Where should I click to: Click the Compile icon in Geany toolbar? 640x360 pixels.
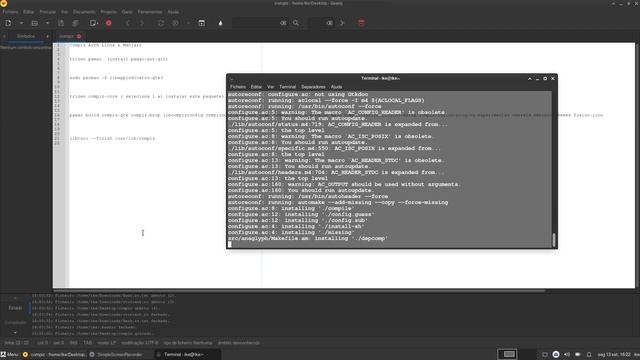tap(161, 23)
